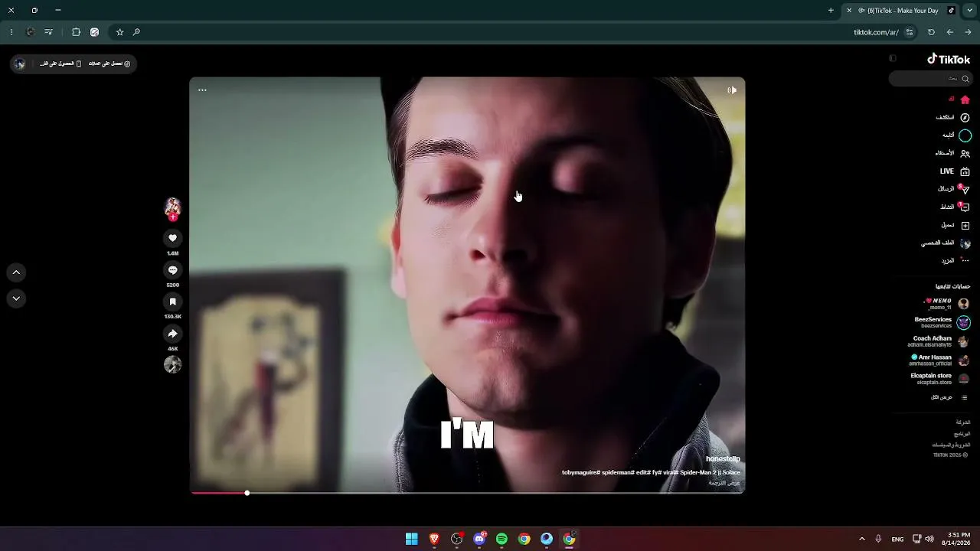
Task: Open the BeezServices followed account
Action: tap(942, 322)
